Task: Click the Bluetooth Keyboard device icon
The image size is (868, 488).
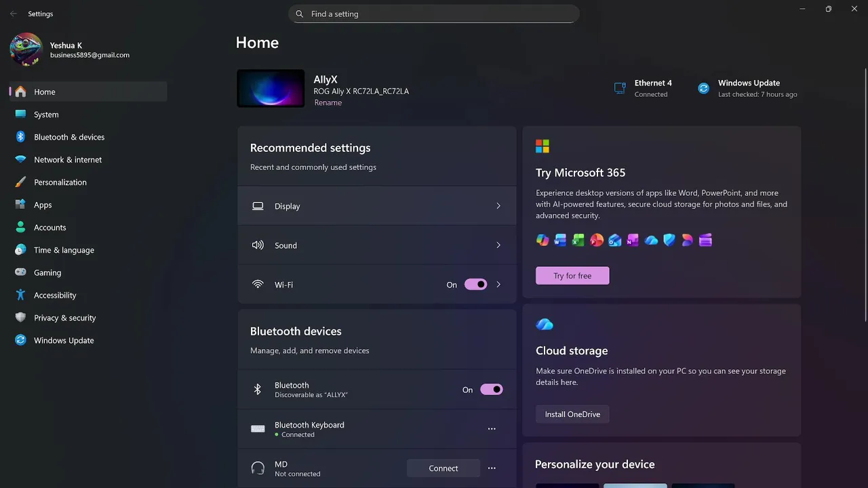Action: coord(258,429)
